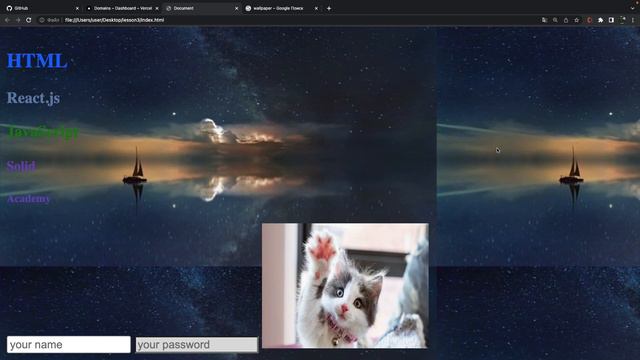Viewport: 640px width, 360px height.
Task: Open the zoom magnifier icon
Action: point(555,20)
